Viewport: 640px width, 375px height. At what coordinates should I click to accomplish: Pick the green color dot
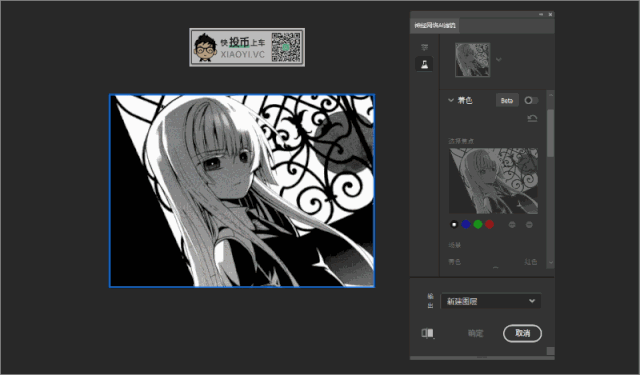tap(478, 224)
